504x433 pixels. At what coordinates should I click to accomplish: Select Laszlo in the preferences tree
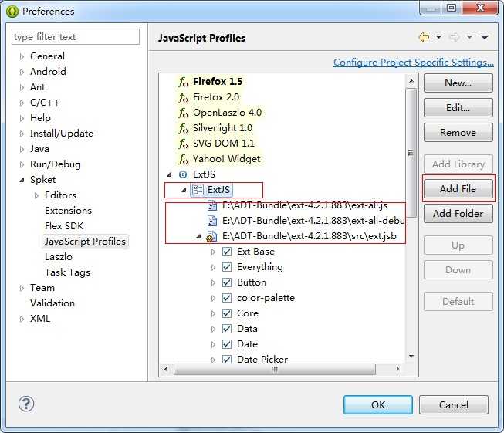[x=59, y=257]
